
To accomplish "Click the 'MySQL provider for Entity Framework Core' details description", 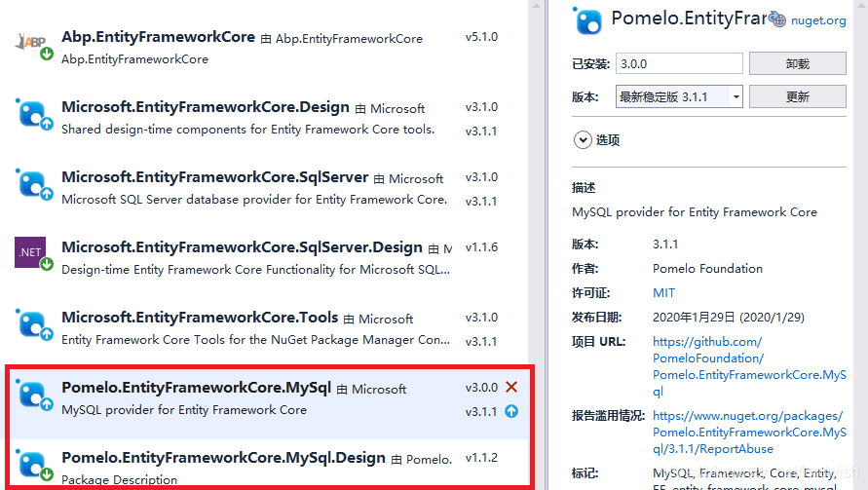I will click(695, 212).
